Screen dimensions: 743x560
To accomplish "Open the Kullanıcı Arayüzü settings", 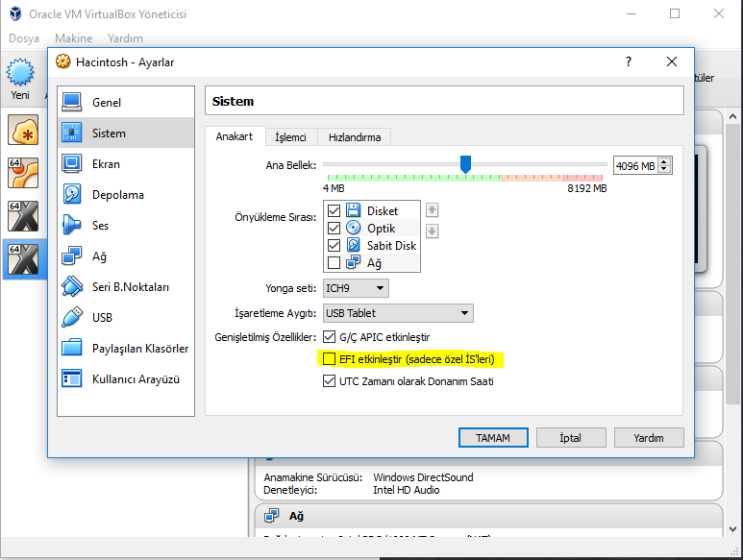I will [126, 379].
